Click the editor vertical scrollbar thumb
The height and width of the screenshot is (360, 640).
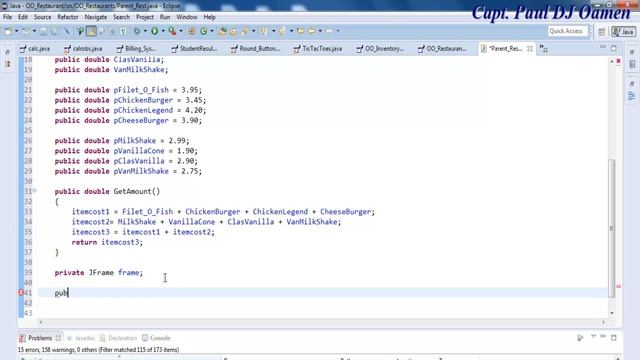(x=611, y=228)
